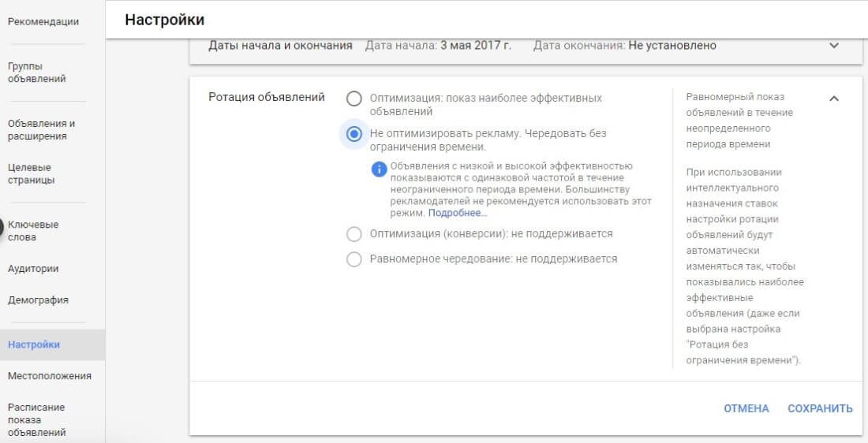
Task: Collapse the Ротация объявлений section with the chevron
Action: click(x=834, y=99)
